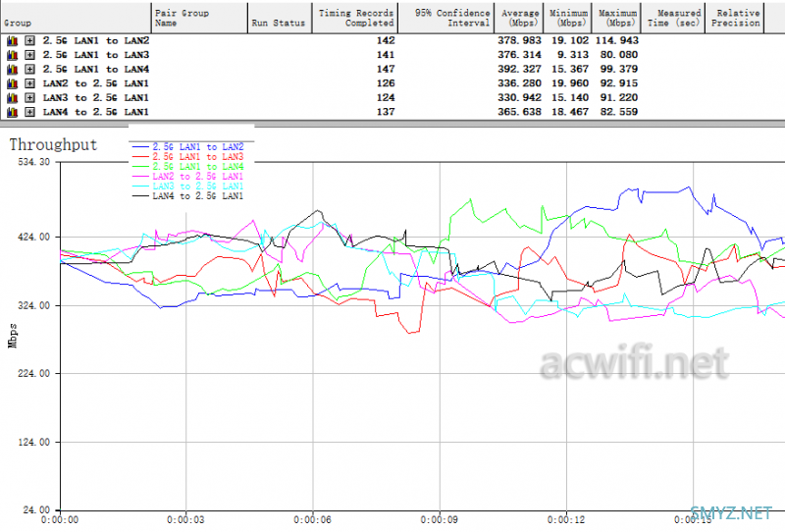Sort by the Average (Mbps) column header
Screen dimensions: 785x532
tap(521, 18)
